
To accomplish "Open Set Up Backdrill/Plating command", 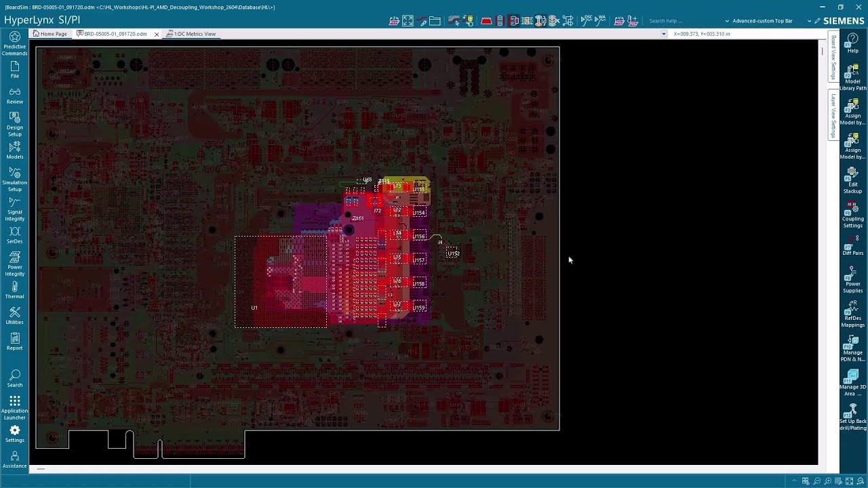I will tap(852, 418).
